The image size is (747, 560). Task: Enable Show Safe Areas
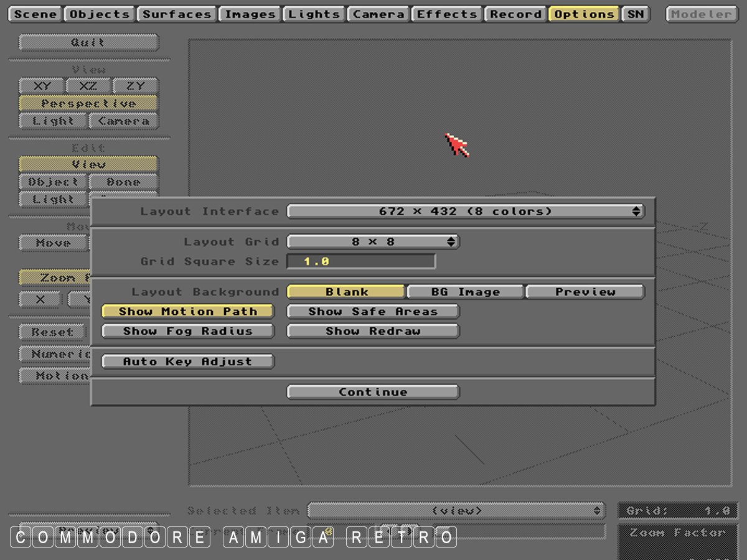(x=372, y=312)
